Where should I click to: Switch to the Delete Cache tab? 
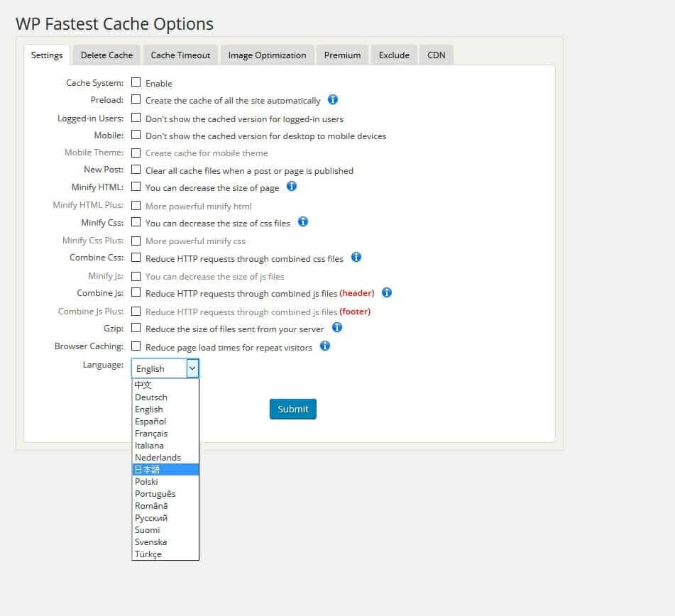pyautogui.click(x=106, y=55)
